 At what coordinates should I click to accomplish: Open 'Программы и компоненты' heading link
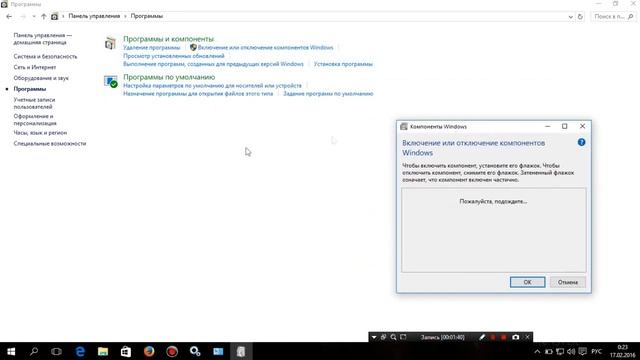168,39
